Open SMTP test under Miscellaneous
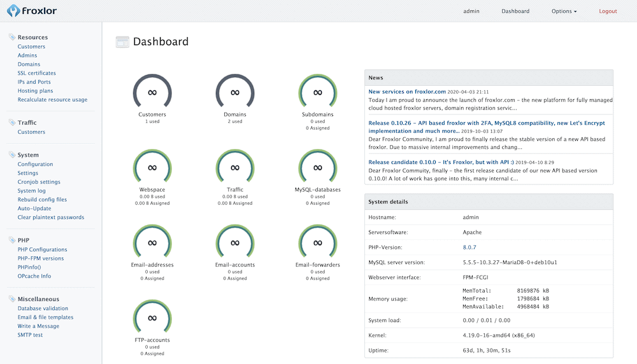 pos(30,335)
